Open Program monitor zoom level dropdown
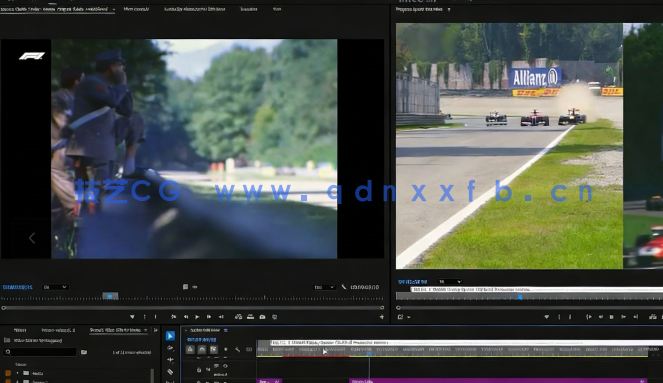Image resolution: width=663 pixels, height=383 pixels. click(x=450, y=282)
